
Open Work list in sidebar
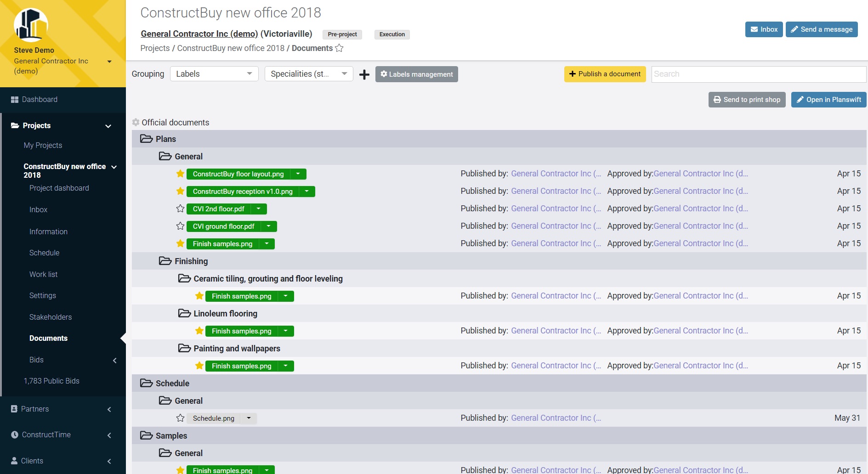point(44,275)
